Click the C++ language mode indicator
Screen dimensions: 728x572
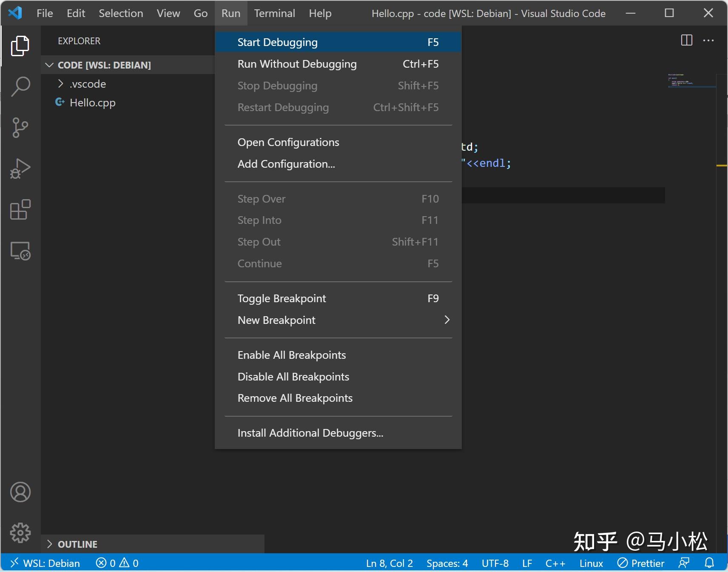point(555,563)
